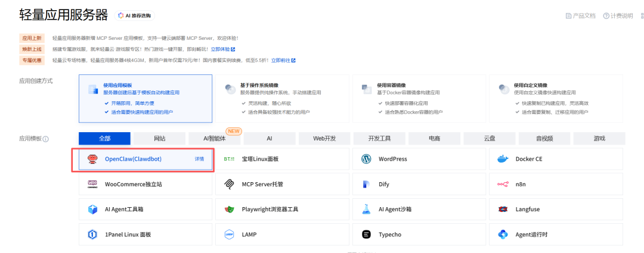Click the Dify template icon
The height and width of the screenshot is (253, 644).
click(366, 185)
